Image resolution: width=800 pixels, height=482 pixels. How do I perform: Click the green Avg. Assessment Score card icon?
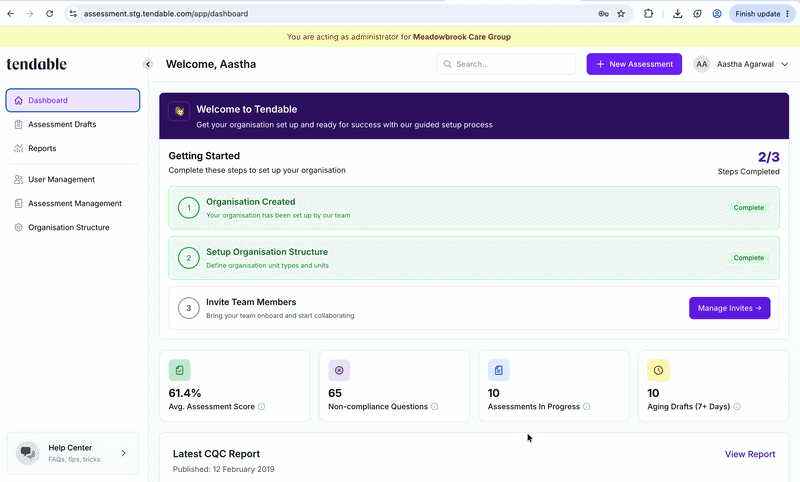pyautogui.click(x=180, y=370)
